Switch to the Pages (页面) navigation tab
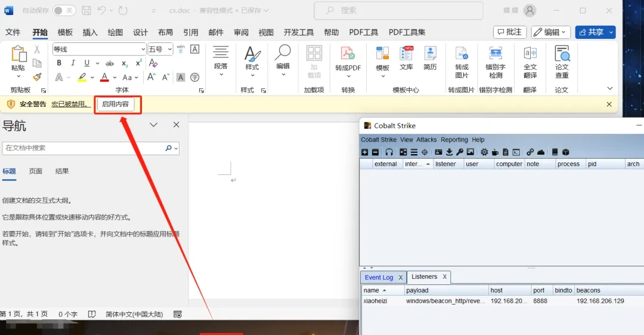The height and width of the screenshot is (335, 644). pos(36,171)
